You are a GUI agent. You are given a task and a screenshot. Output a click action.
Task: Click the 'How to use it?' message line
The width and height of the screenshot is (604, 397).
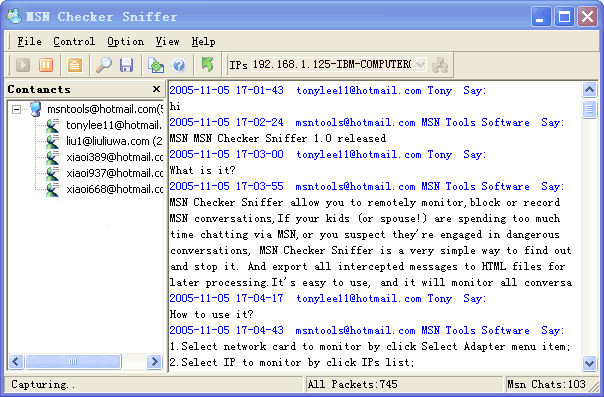tap(211, 314)
